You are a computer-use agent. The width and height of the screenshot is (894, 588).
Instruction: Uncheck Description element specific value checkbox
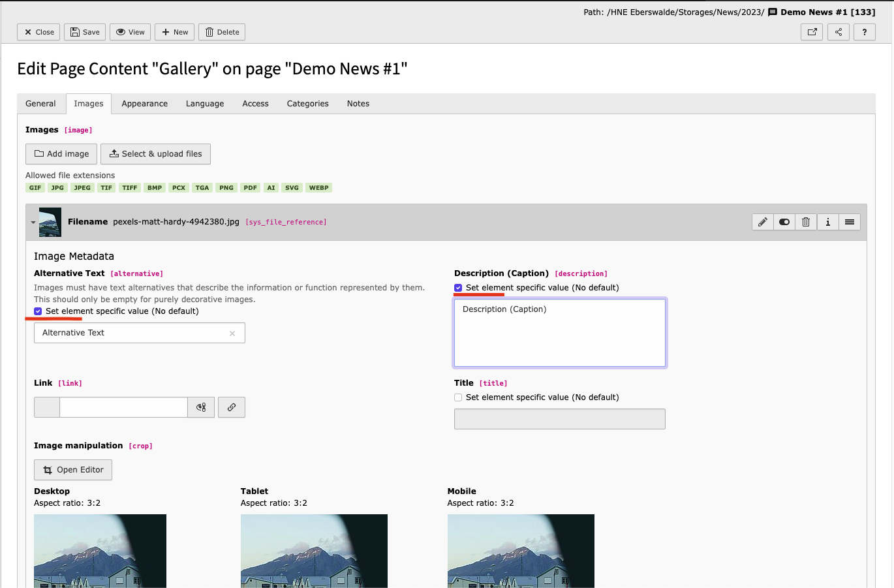coord(458,288)
